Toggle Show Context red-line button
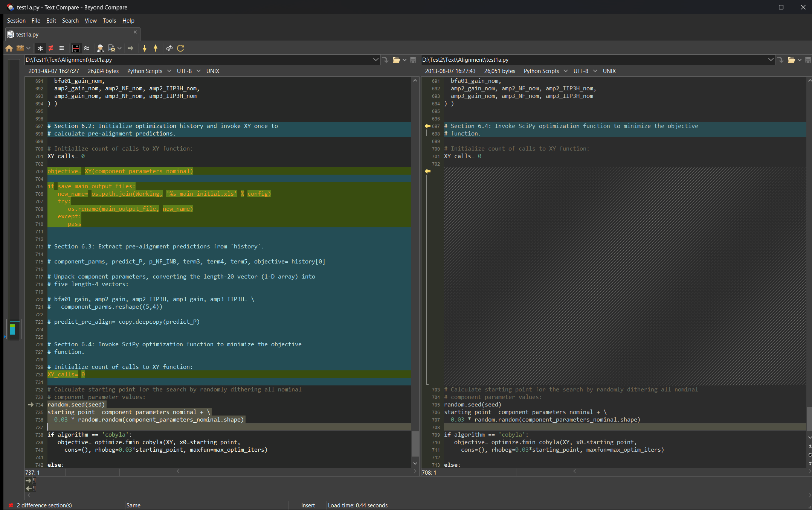 (x=76, y=48)
